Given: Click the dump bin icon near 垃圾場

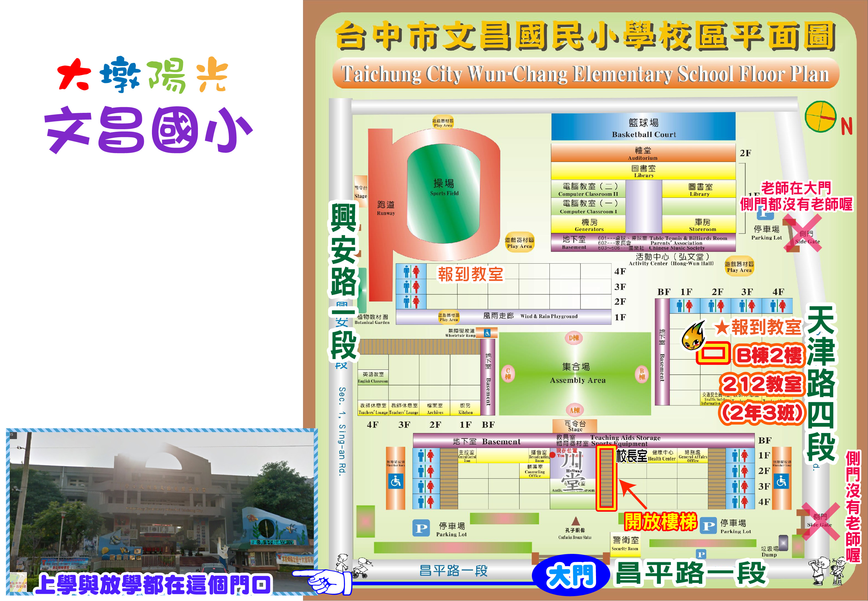Looking at the screenshot, I should pos(783,543).
